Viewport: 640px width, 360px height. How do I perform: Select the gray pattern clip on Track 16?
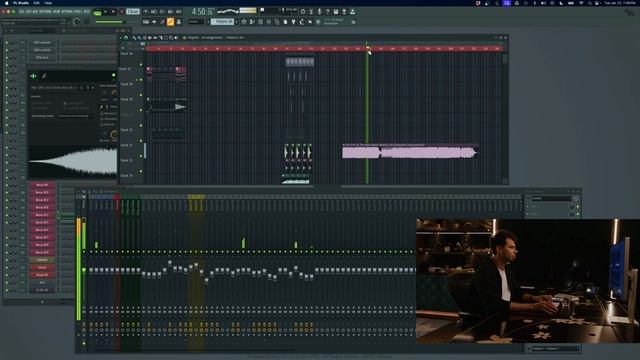coord(300,62)
